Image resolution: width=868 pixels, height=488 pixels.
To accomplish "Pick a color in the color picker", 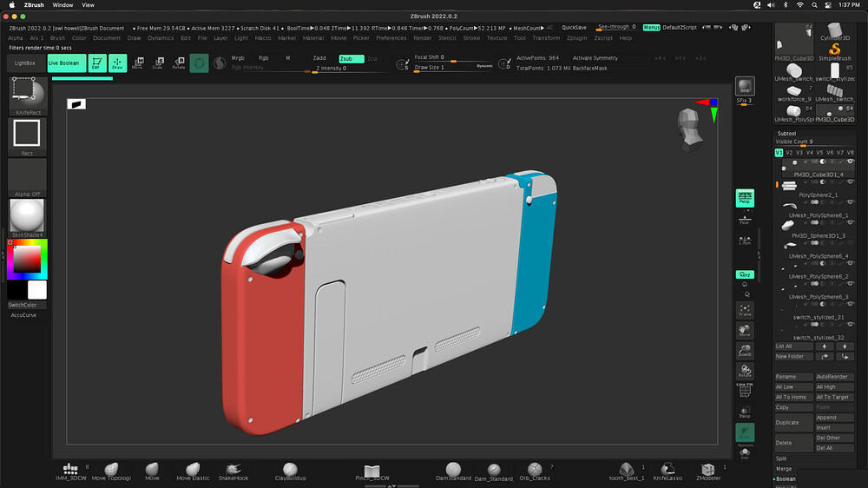I will click(x=27, y=260).
